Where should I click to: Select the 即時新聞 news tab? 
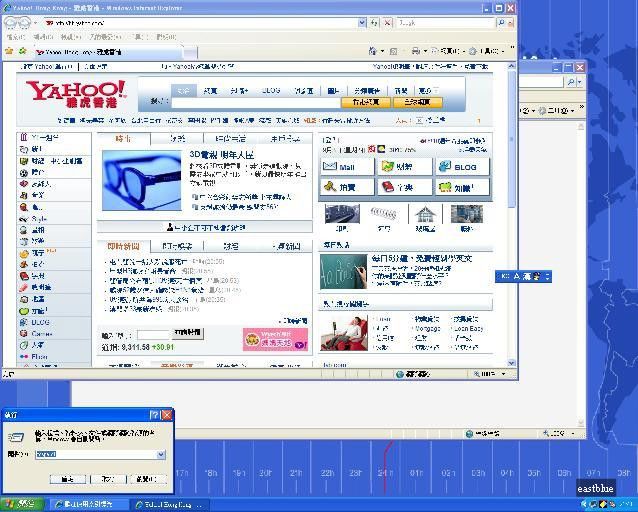point(123,246)
